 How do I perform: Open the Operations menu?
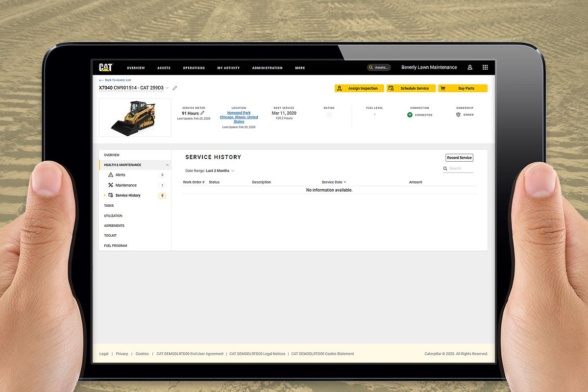(x=194, y=68)
